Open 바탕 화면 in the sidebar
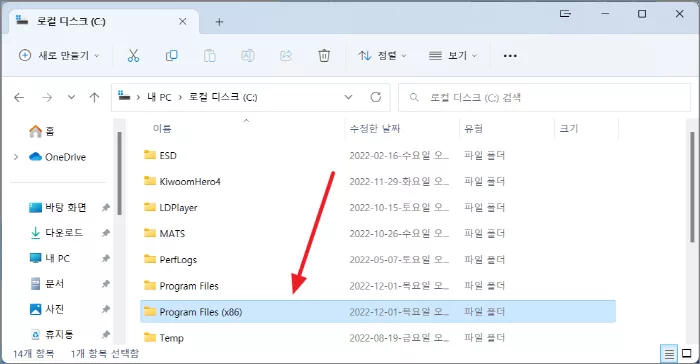700x364 pixels. point(57,207)
